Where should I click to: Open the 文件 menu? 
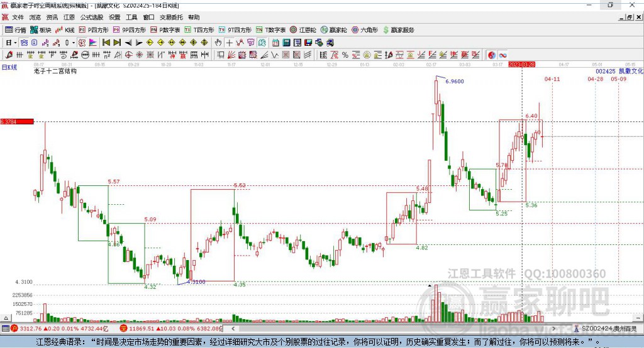pos(18,17)
